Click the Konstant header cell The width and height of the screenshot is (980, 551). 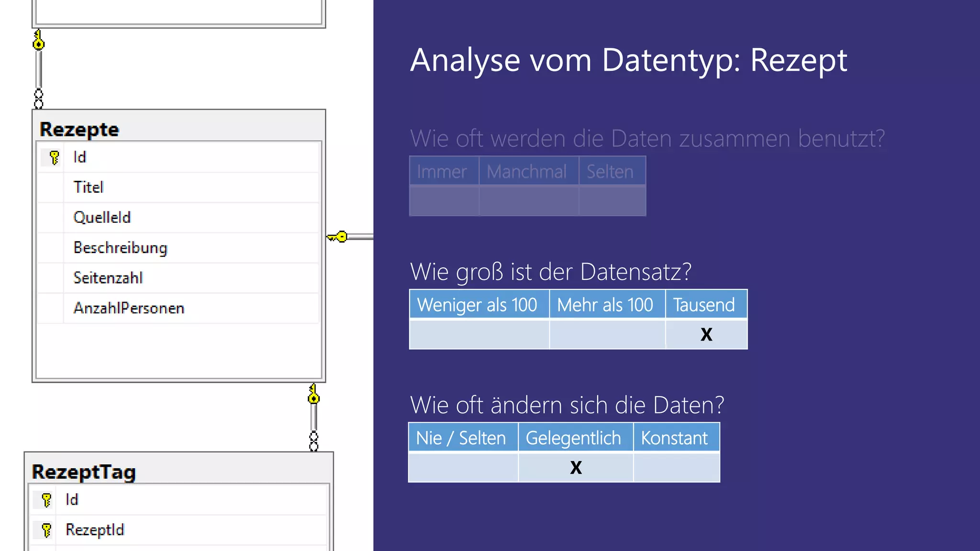tap(677, 437)
